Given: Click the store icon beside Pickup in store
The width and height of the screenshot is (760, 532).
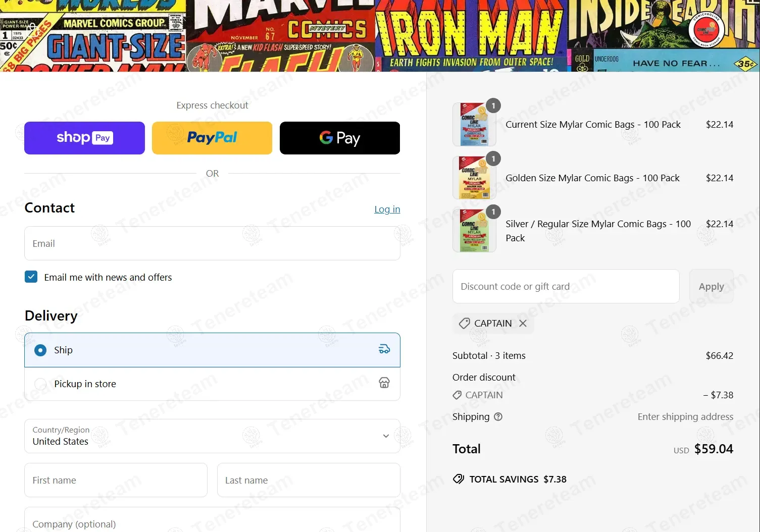Looking at the screenshot, I should [384, 383].
